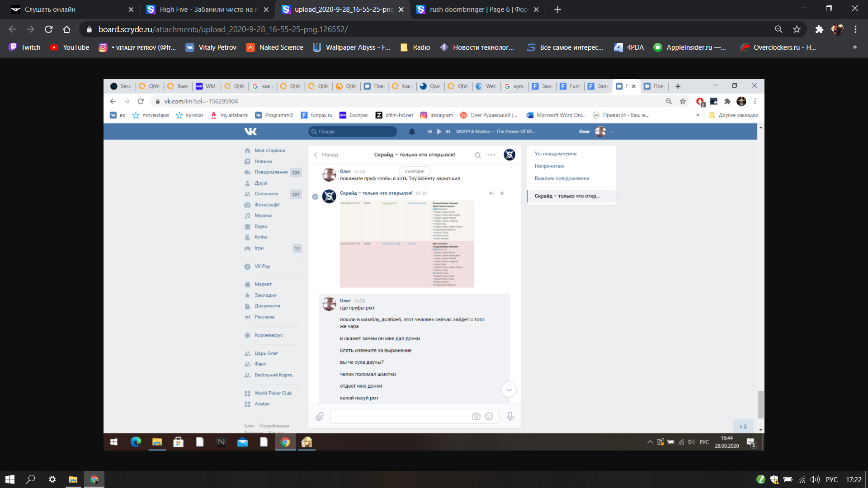Click the Chrome extensions puzzle icon
868x488 pixels.
(819, 29)
